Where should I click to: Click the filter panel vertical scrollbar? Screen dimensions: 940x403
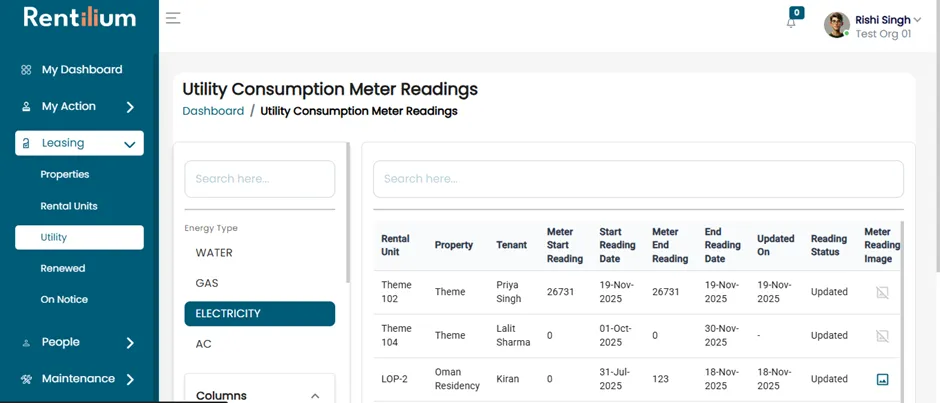pyautogui.click(x=348, y=213)
